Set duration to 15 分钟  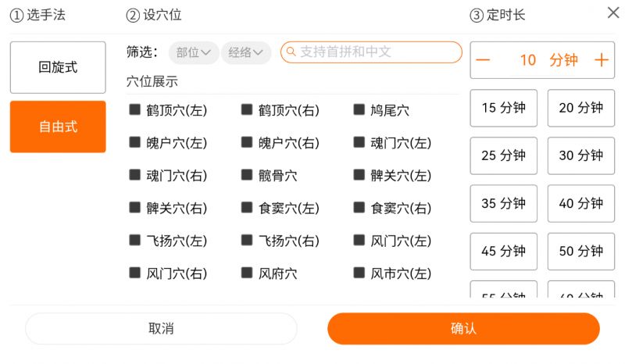[503, 108]
